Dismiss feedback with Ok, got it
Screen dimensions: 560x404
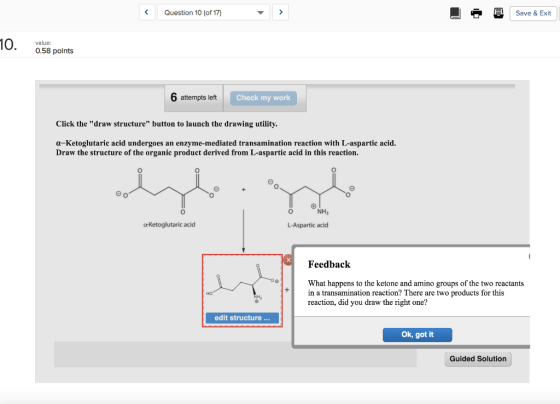coord(417,335)
